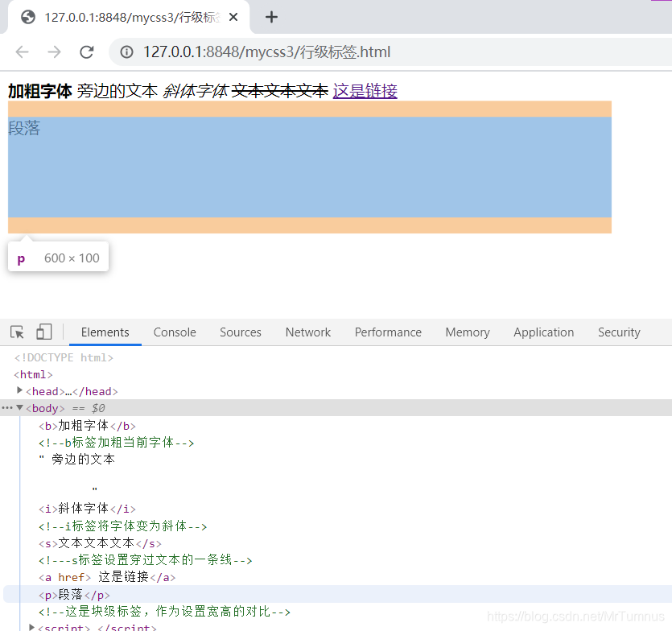Activate the inspect element picker tool
672x631 pixels.
point(17,332)
